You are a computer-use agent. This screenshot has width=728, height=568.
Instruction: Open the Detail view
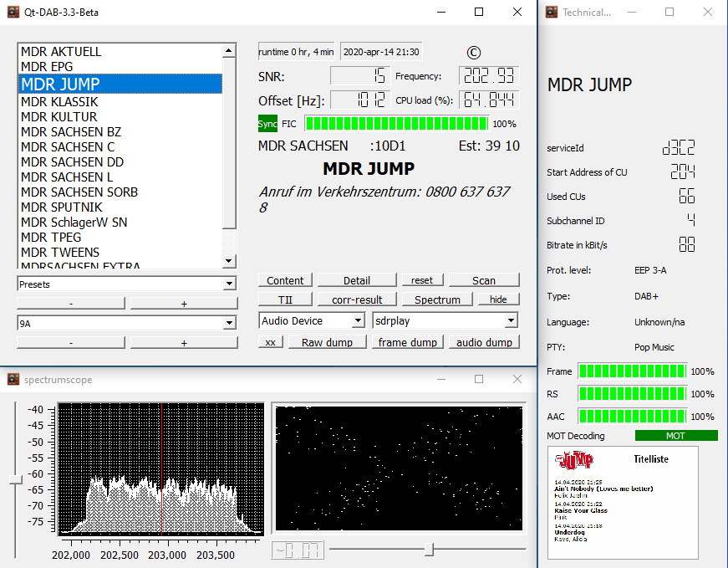[357, 279]
